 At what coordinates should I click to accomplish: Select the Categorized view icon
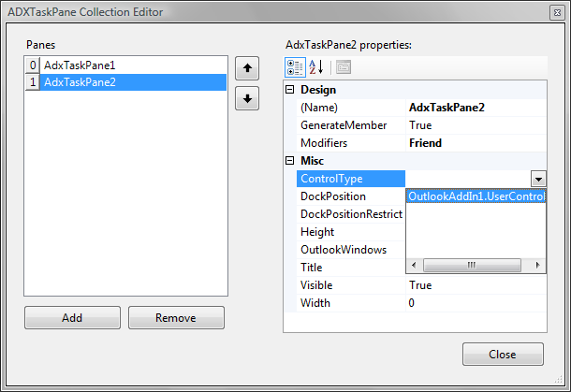[x=295, y=67]
